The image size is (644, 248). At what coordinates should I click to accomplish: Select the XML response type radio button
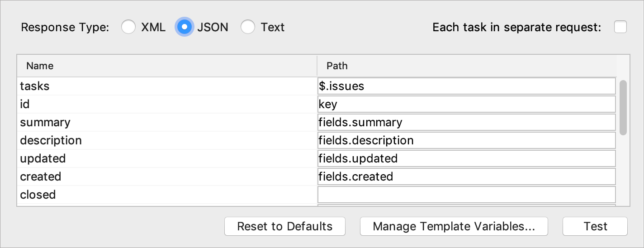tap(128, 27)
